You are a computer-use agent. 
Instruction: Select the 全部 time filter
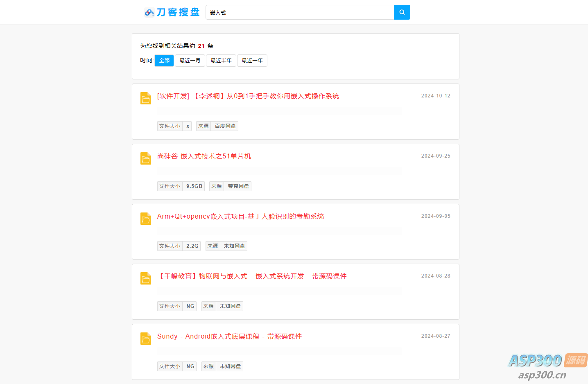[164, 61]
